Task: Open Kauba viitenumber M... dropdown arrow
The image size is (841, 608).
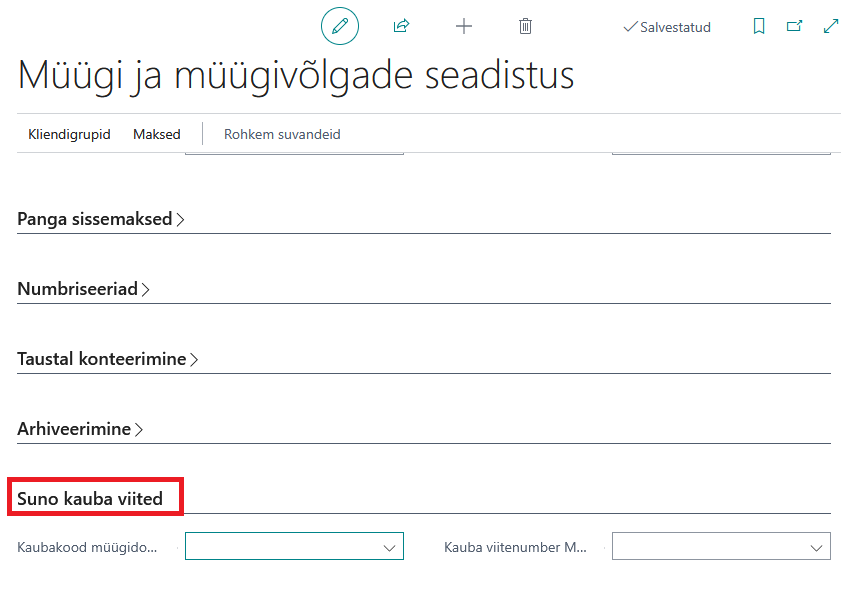Action: [x=816, y=547]
